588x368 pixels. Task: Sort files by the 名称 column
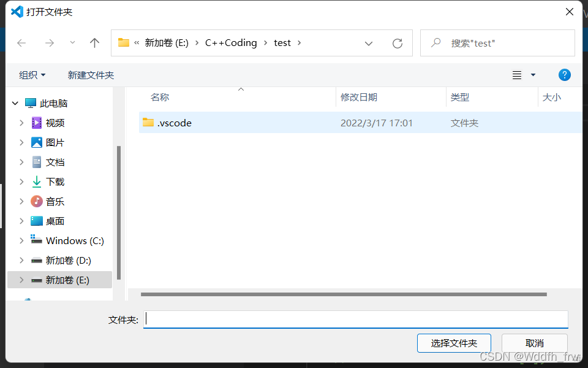159,98
